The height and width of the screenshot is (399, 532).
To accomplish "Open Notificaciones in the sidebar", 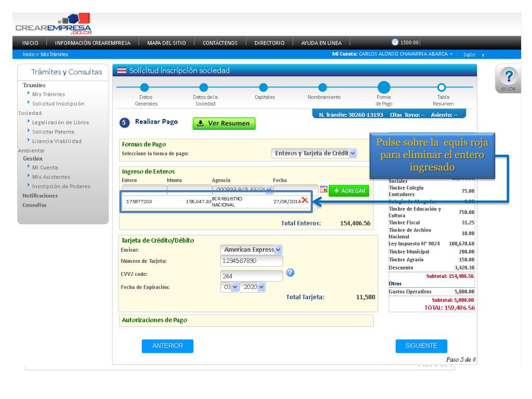I will pos(40,196).
